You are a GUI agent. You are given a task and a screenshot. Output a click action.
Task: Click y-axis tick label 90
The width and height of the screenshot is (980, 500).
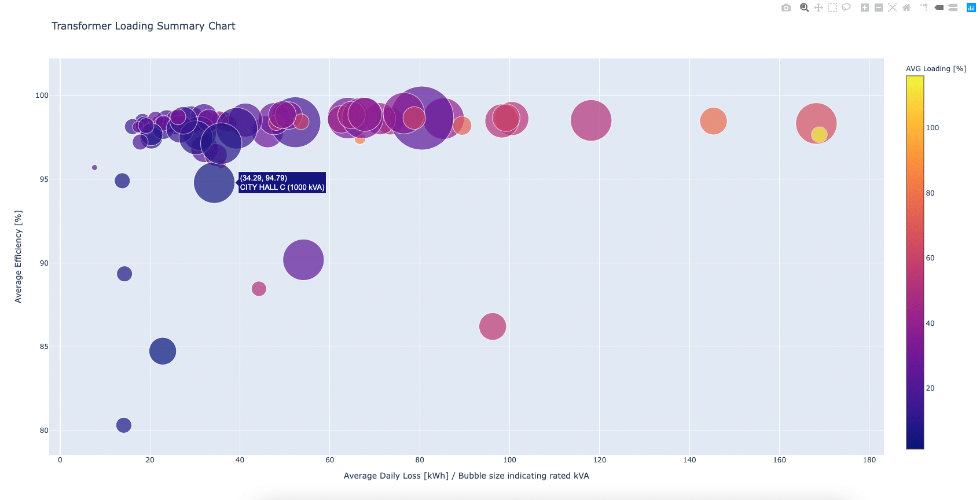click(x=44, y=263)
